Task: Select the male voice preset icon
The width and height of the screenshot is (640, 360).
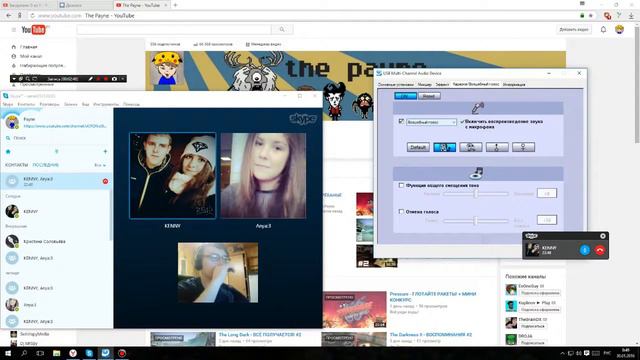Action: pos(497,147)
